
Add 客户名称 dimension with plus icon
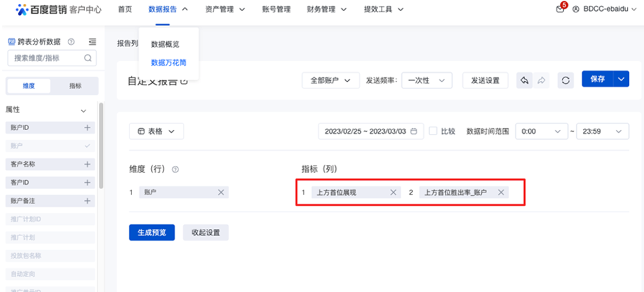87,165
